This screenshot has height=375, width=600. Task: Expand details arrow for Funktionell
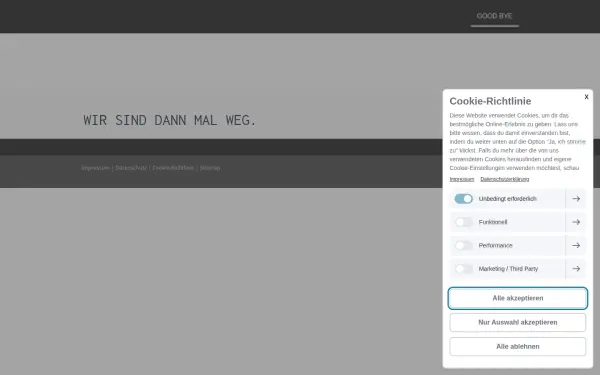[x=576, y=222]
